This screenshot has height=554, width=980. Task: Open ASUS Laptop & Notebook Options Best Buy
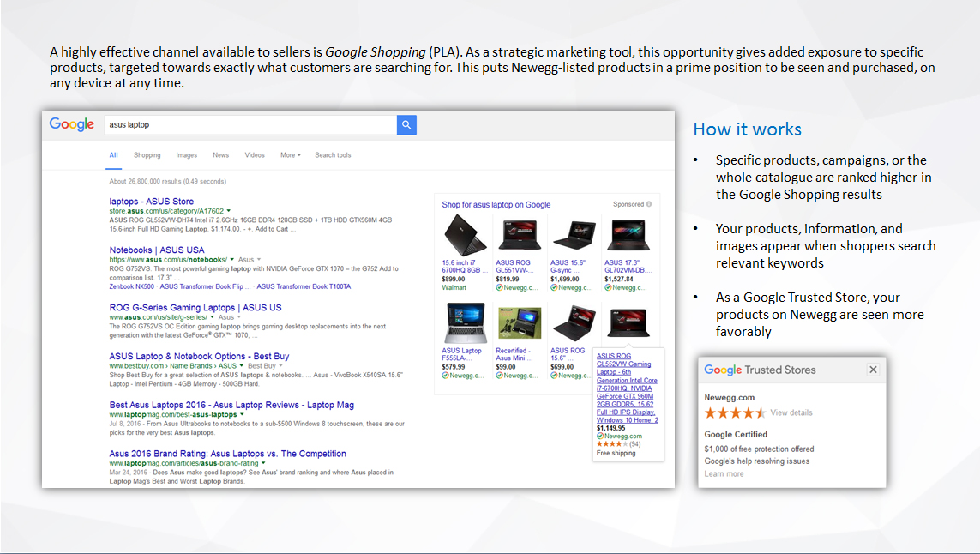pos(200,357)
